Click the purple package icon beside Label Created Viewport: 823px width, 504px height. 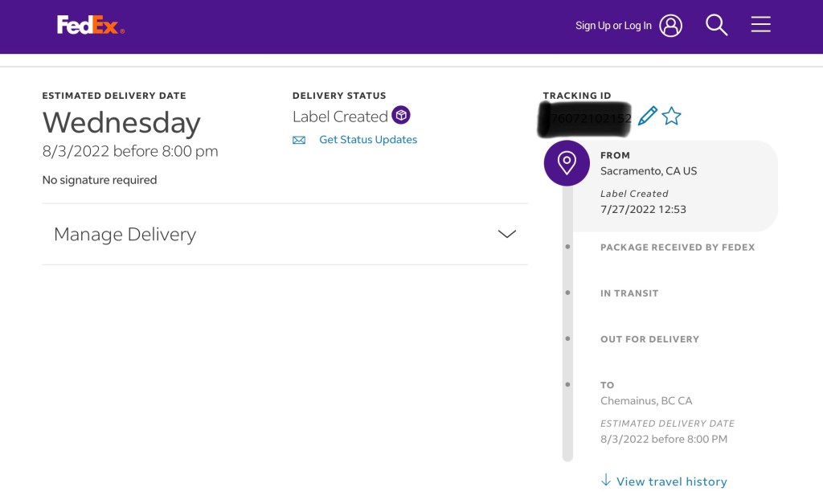coord(401,116)
